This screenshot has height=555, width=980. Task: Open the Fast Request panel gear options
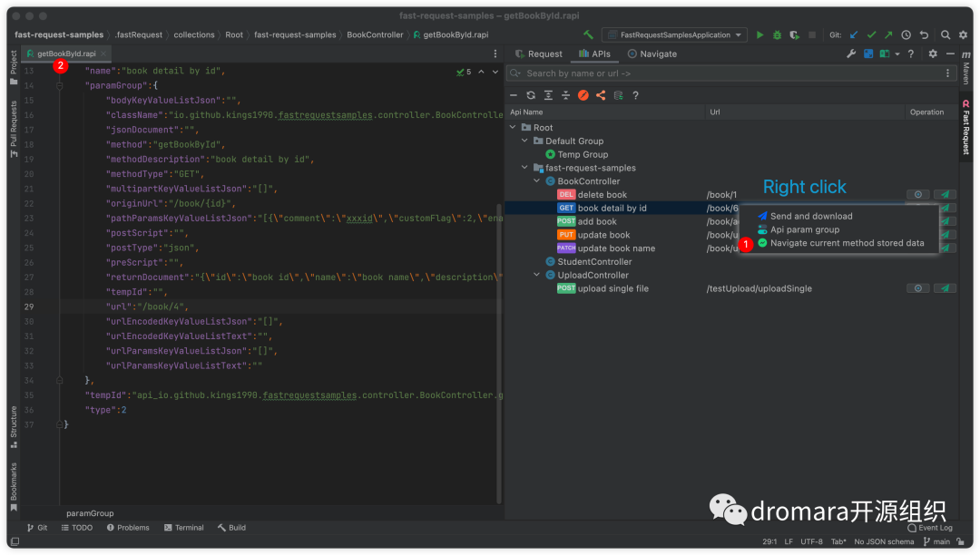933,54
